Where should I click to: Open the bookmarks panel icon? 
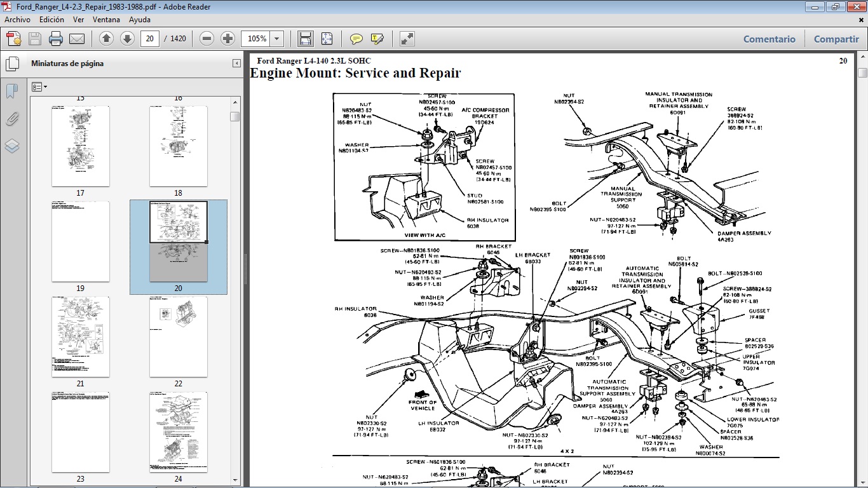[x=11, y=91]
